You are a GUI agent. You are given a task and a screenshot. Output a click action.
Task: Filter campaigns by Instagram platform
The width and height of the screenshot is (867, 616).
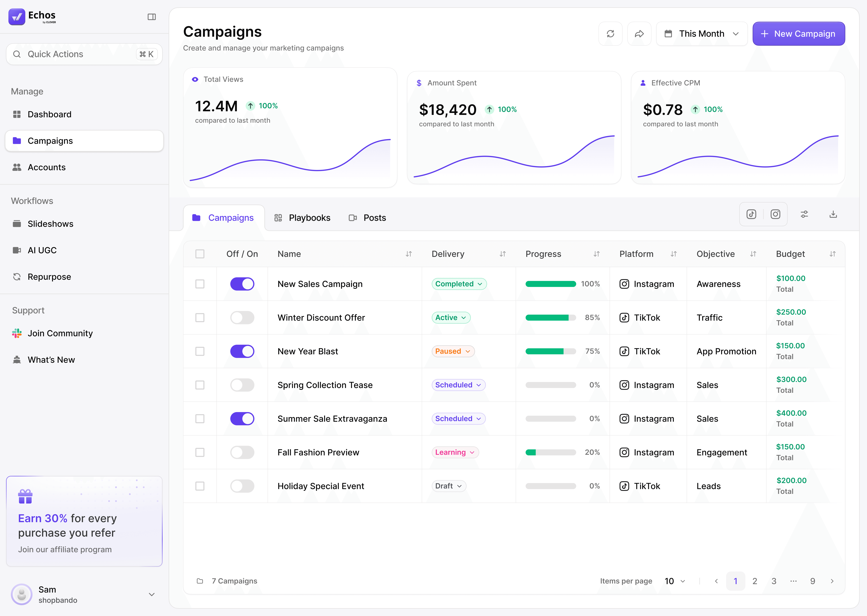(x=775, y=214)
